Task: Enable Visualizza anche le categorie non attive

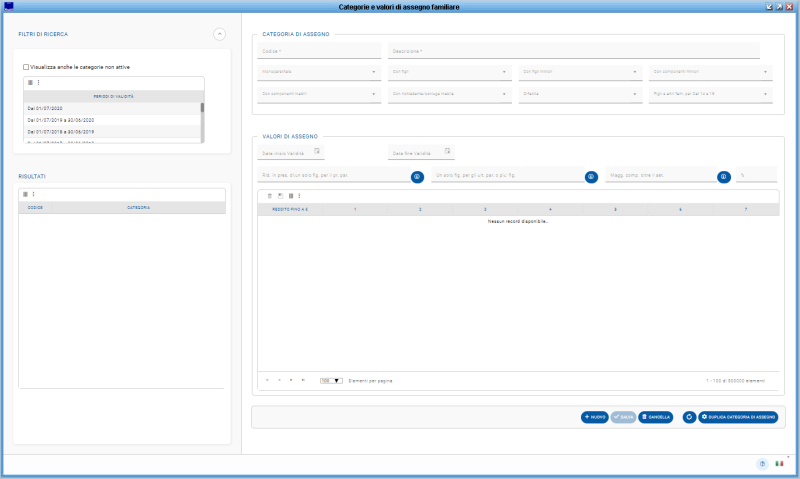Action: click(x=26, y=67)
